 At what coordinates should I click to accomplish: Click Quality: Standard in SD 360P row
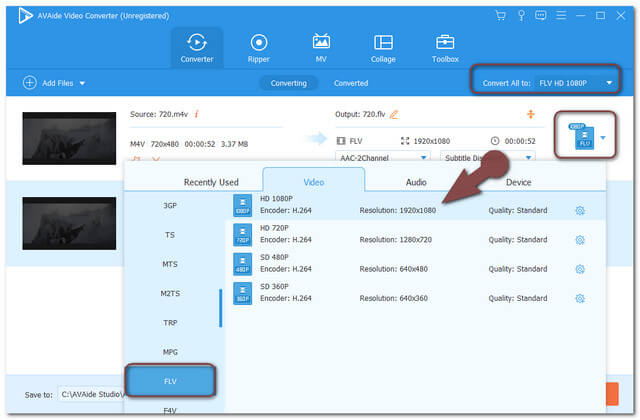518,298
